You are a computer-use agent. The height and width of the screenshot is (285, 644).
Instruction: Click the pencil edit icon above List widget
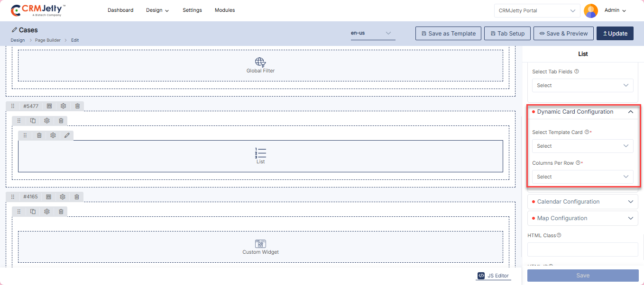click(x=67, y=135)
